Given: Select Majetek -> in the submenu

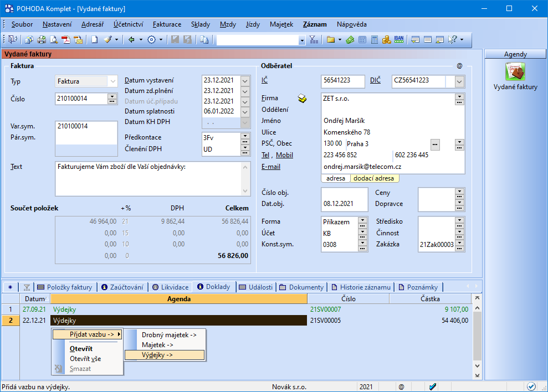Looking at the screenshot, I should (165, 345).
